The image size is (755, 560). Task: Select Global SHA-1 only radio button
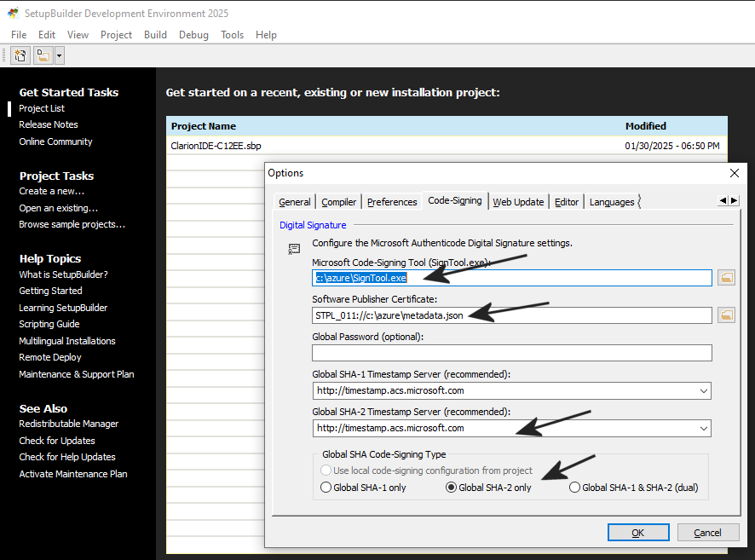(326, 488)
